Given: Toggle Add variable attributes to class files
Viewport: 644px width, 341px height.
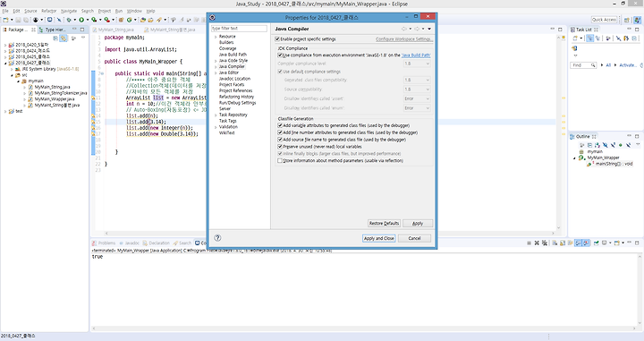Looking at the screenshot, I should [280, 125].
